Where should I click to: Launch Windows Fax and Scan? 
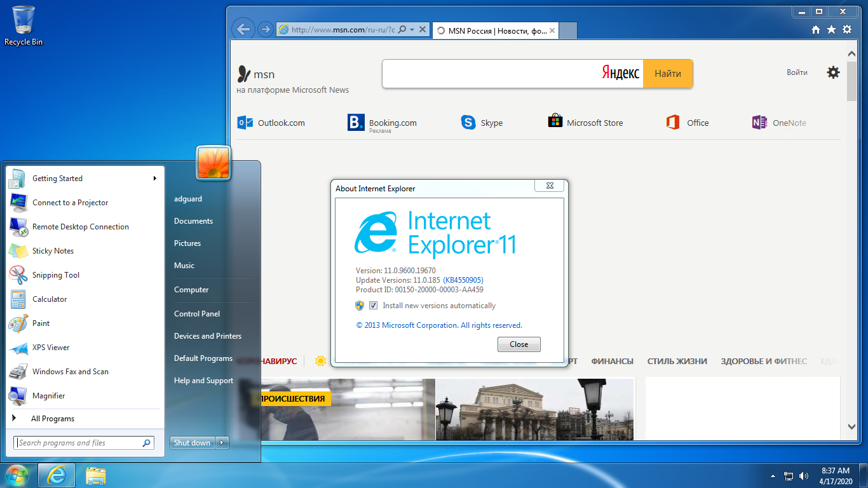(85, 372)
